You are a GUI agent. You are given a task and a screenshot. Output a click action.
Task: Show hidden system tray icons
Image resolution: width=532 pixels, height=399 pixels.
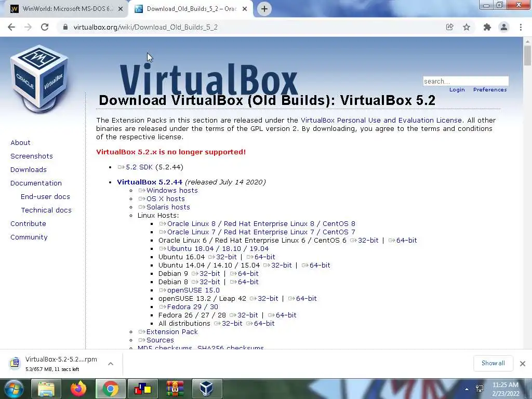tap(467, 389)
